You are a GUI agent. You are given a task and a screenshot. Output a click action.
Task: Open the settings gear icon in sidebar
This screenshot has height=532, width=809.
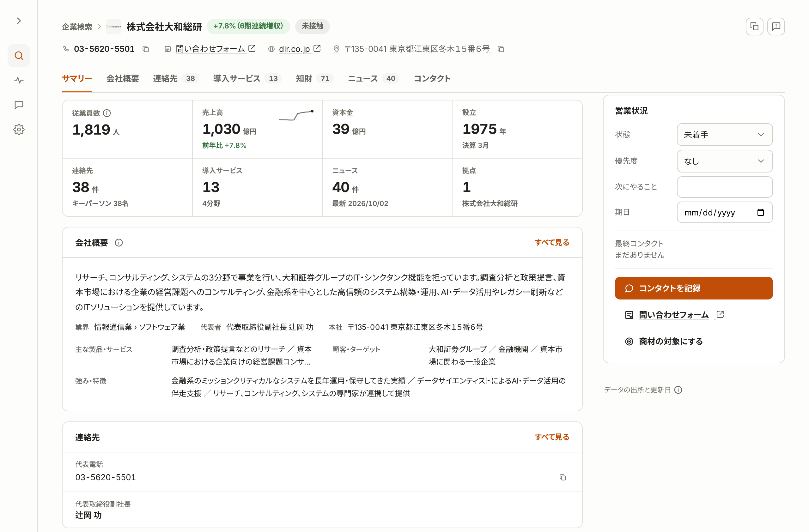click(x=19, y=130)
